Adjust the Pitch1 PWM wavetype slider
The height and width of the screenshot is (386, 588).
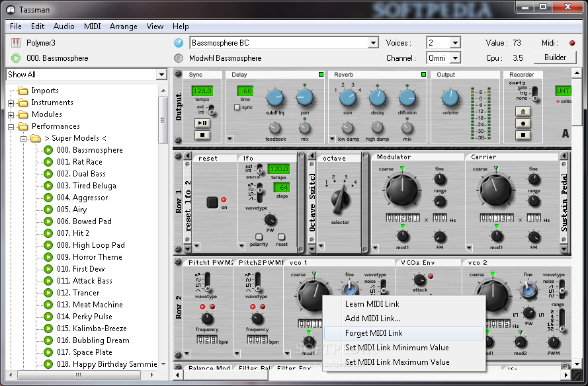[208, 282]
